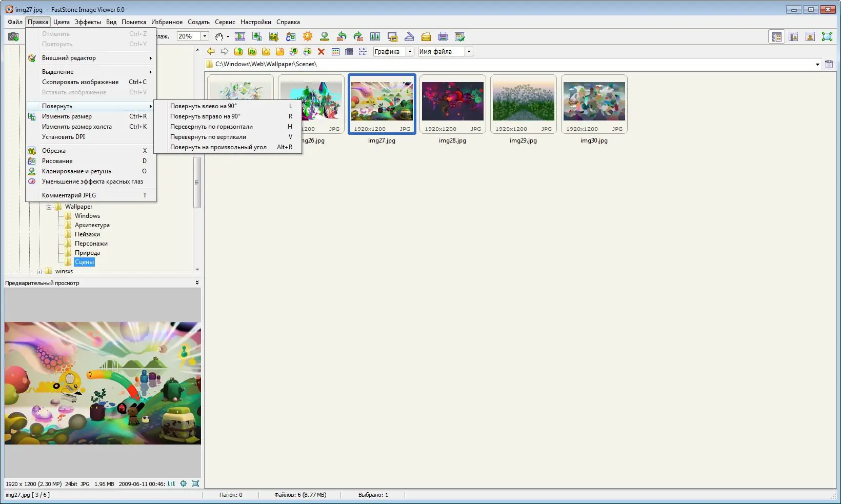841x504 pixels.
Task: Expand the address bar path history
Action: click(x=817, y=64)
